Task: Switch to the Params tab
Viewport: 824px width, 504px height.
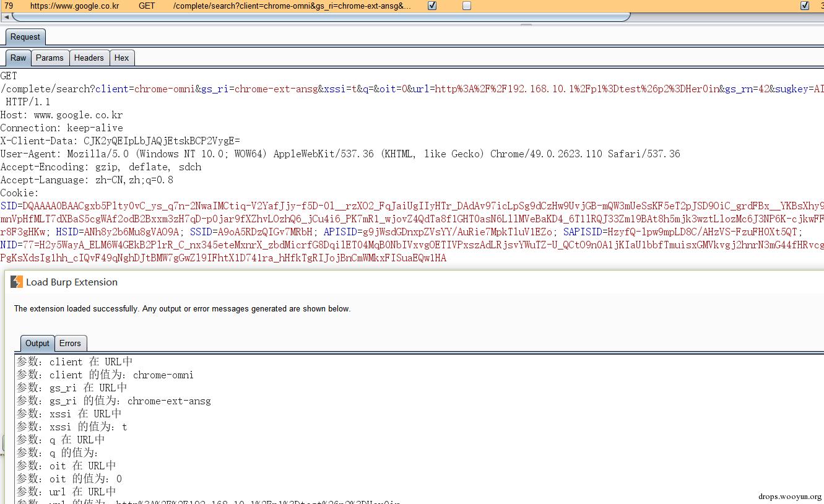Action: (50, 58)
